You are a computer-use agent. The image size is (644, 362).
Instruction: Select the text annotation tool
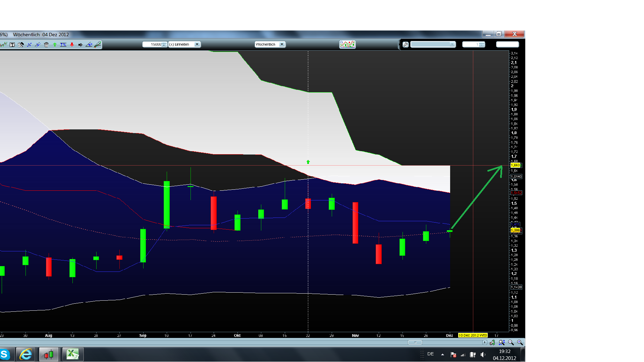click(x=12, y=45)
